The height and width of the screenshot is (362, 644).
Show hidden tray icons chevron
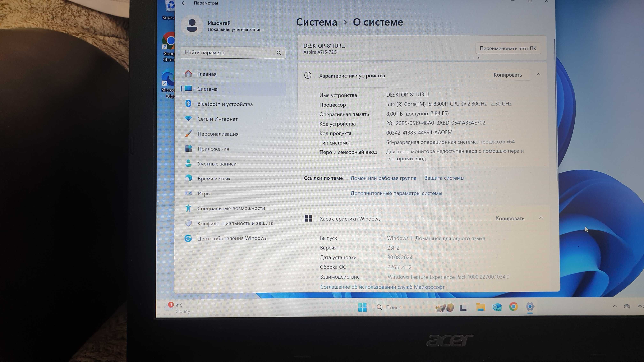click(615, 306)
